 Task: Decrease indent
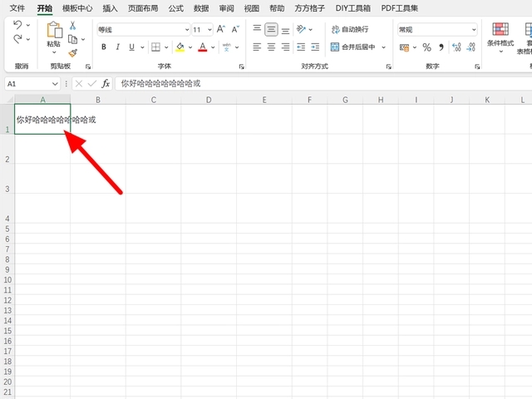(301, 47)
